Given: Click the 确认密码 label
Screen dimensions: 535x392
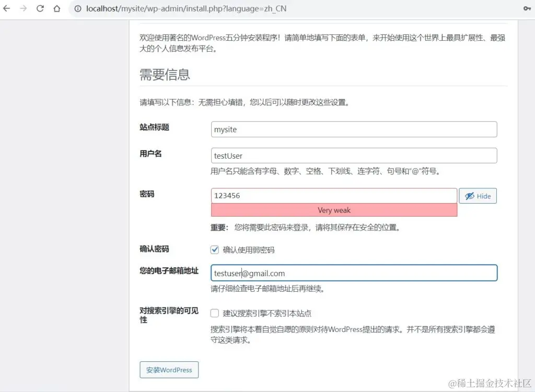Looking at the screenshot, I should pos(154,249).
